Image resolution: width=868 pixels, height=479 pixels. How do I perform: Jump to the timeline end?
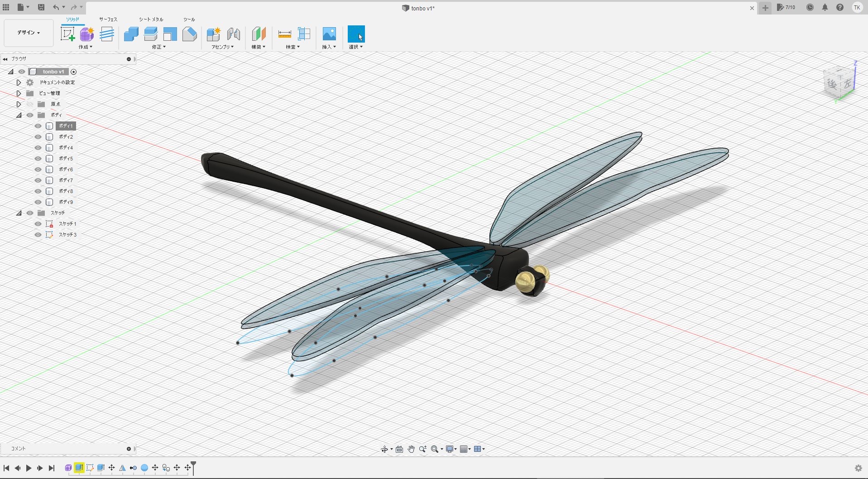pos(51,468)
